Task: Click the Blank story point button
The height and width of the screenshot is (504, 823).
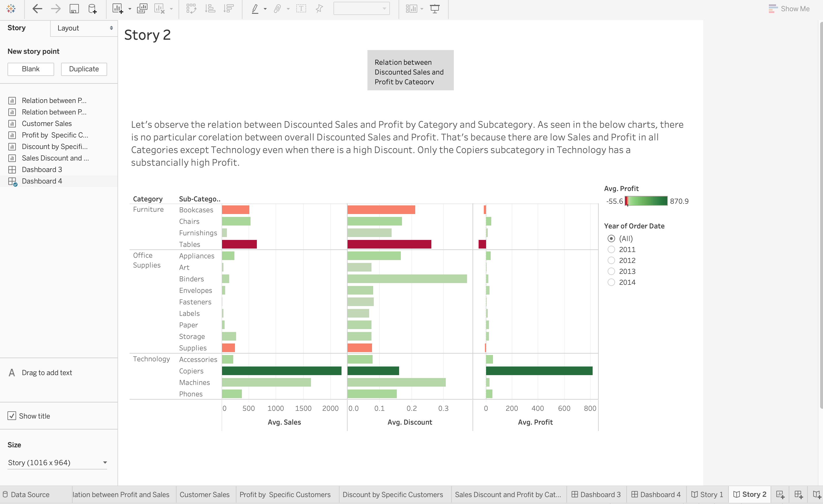Action: point(31,69)
